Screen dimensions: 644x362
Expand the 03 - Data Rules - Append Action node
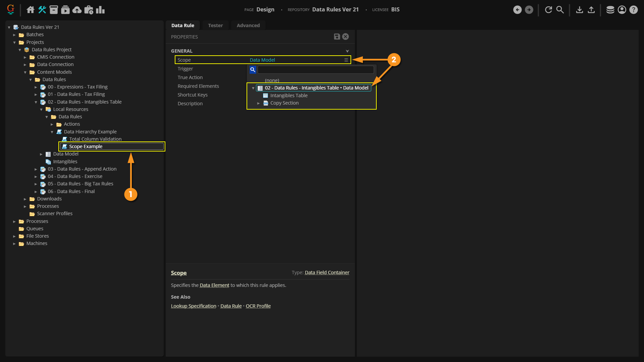(36, 169)
